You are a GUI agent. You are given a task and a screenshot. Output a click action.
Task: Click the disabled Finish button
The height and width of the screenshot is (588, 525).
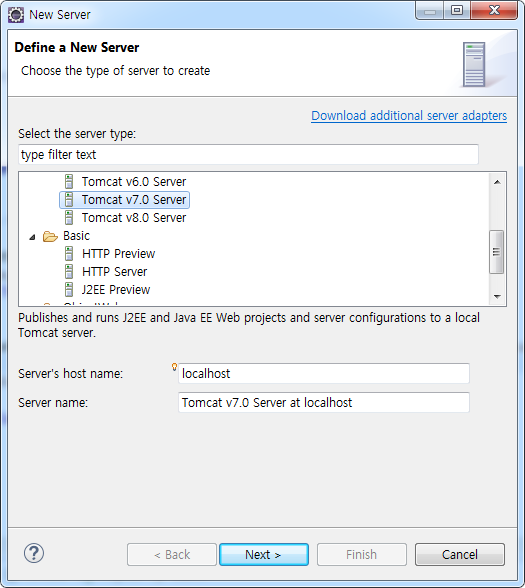(362, 554)
